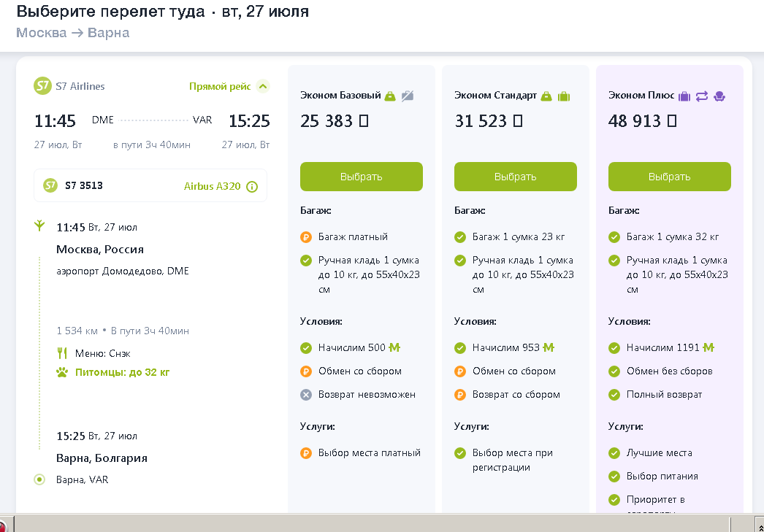Click the Питомцы: до 32 кг link

[122, 372]
